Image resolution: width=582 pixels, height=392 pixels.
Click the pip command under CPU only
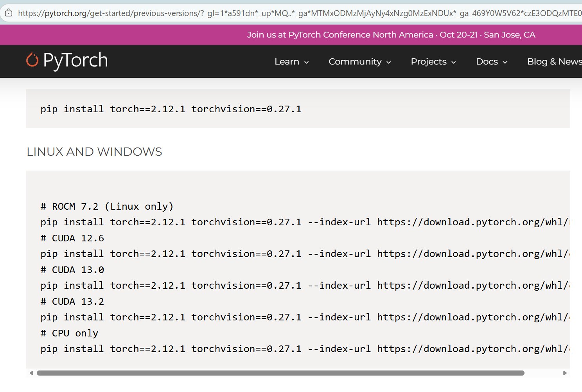coord(305,349)
